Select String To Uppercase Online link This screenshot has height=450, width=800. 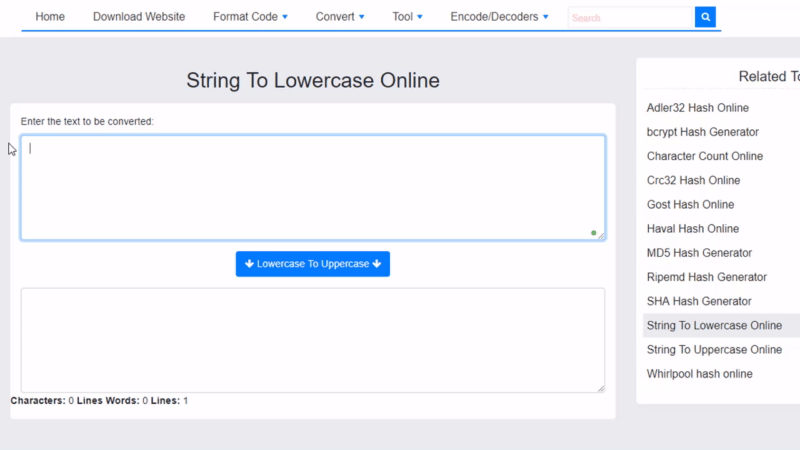[714, 350]
